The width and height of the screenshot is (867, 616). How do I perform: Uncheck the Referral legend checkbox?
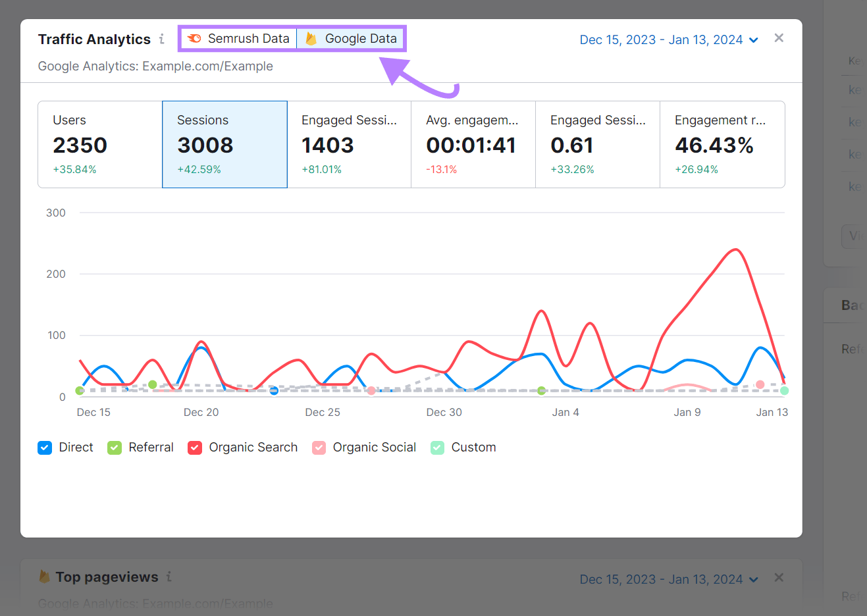[x=114, y=448]
